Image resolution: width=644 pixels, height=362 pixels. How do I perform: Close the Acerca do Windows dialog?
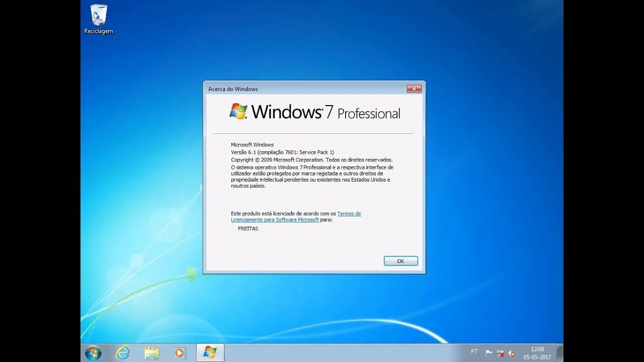414,89
